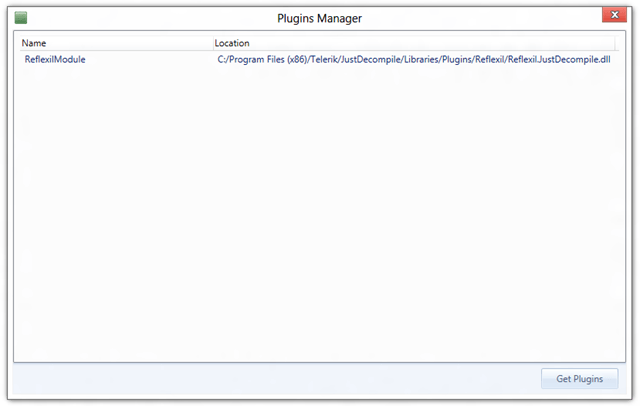The width and height of the screenshot is (640, 406).
Task: Sort list by the Location column header
Action: (413, 43)
